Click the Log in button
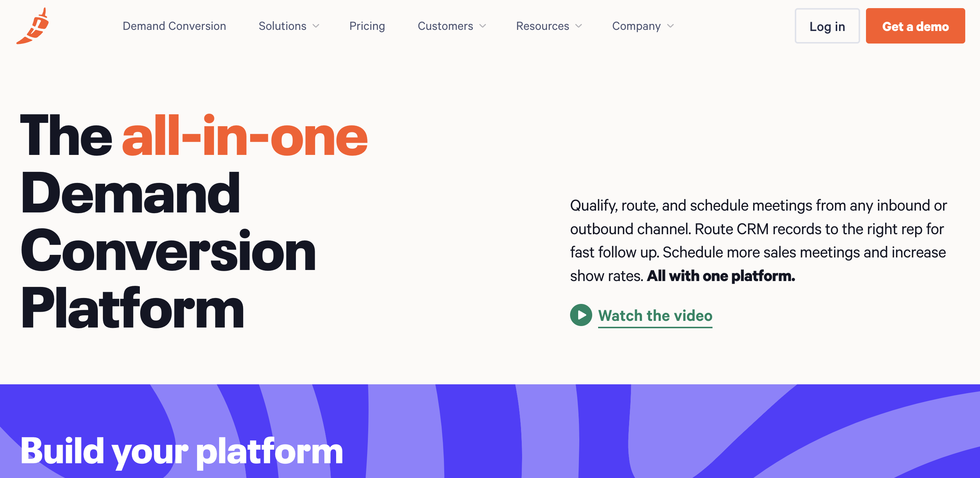The height and width of the screenshot is (478, 980). pos(827,26)
